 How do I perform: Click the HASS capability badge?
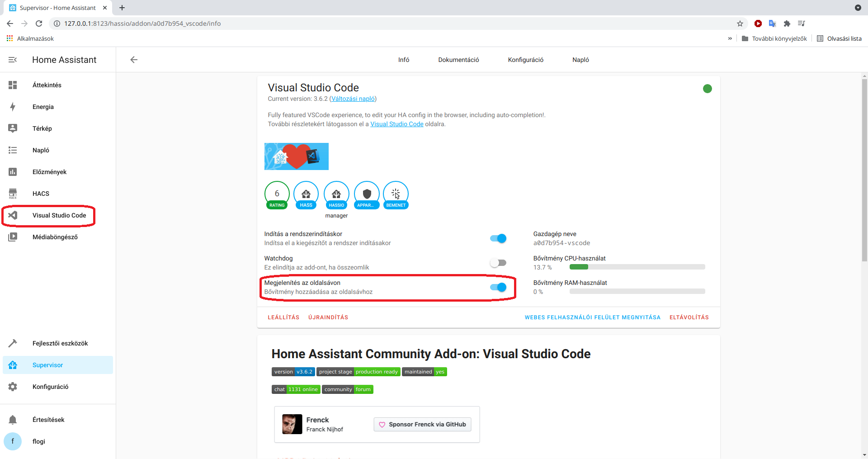coord(306,195)
